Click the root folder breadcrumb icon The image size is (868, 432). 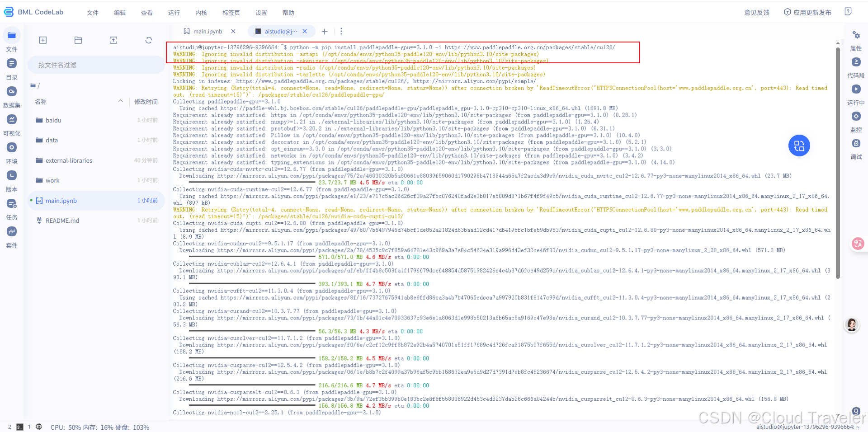pyautogui.click(x=33, y=85)
